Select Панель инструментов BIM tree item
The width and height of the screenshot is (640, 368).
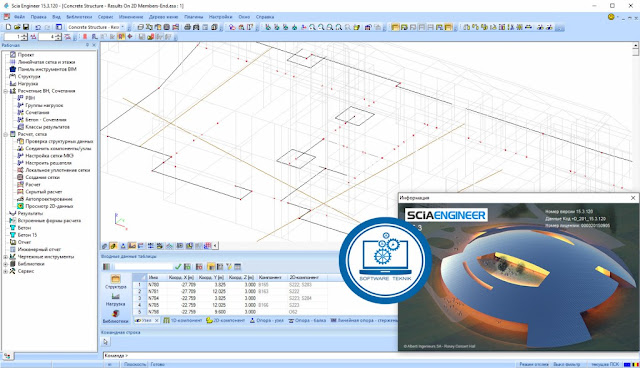click(x=47, y=69)
